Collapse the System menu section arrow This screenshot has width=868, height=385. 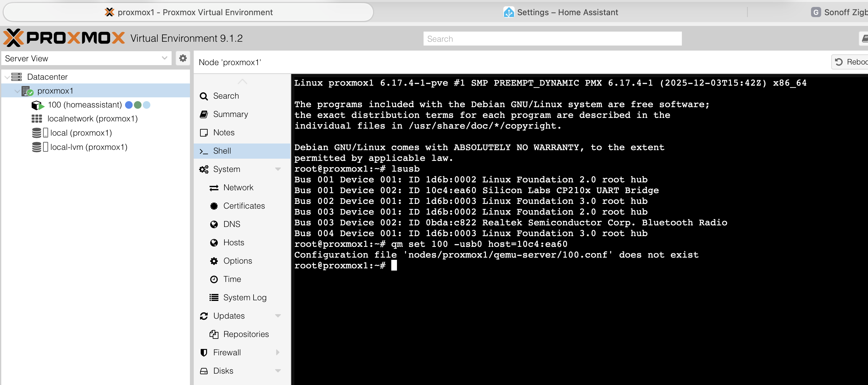pyautogui.click(x=278, y=169)
